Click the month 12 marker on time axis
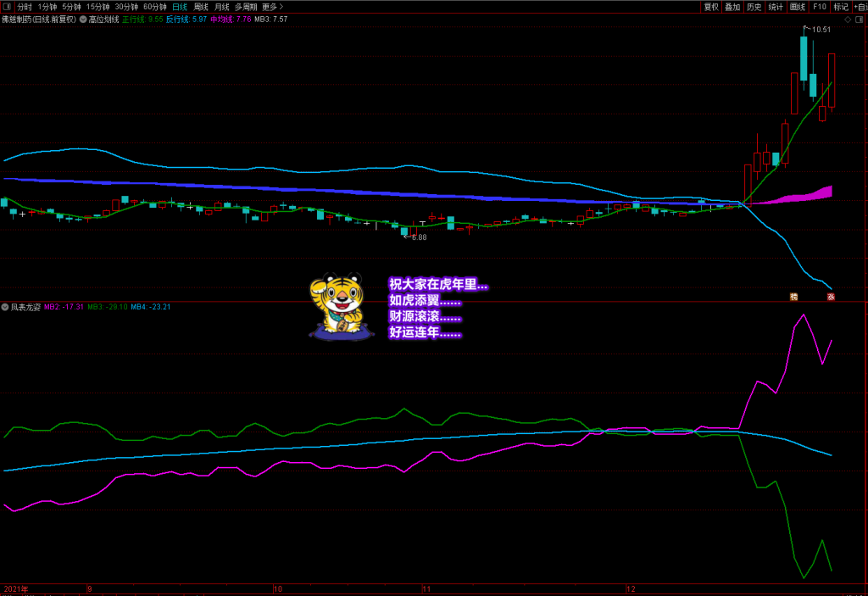The image size is (868, 596). coord(631,589)
